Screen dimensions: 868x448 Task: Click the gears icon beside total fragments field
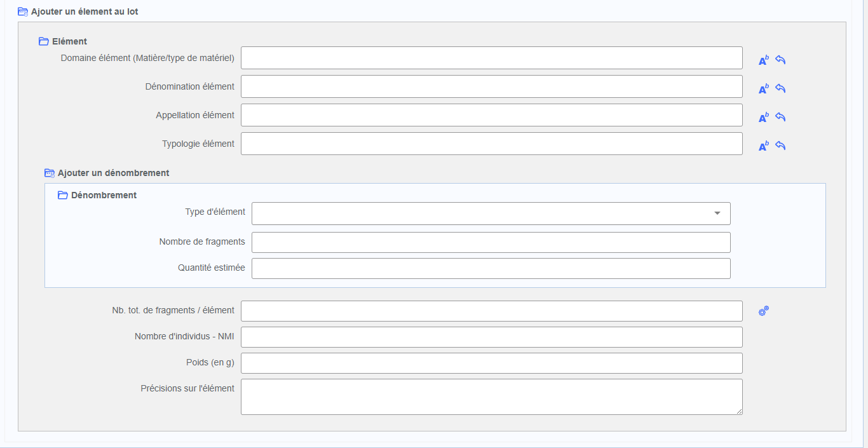pos(764,311)
